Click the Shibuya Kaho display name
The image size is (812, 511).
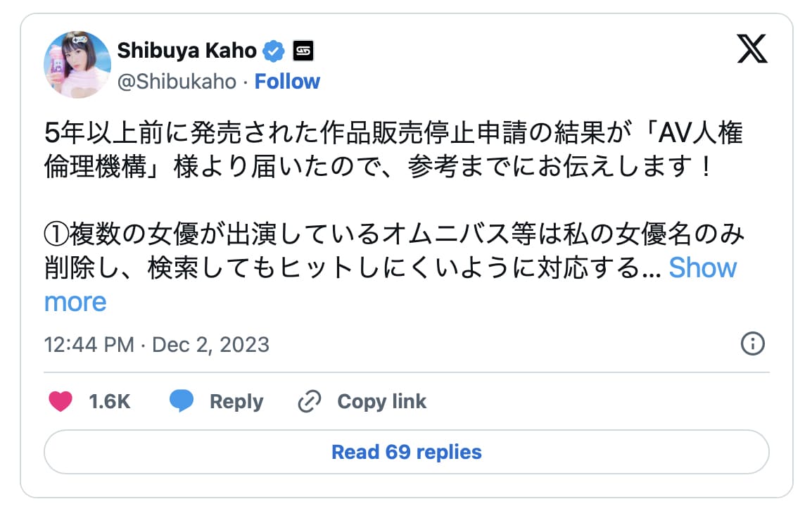click(186, 51)
